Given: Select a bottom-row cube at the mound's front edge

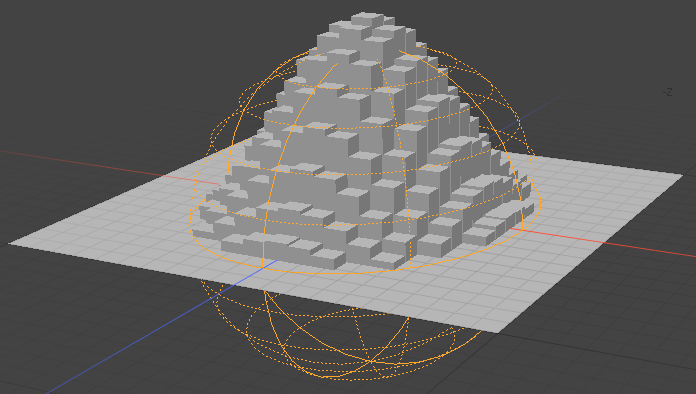Looking at the screenshot, I should [x=330, y=259].
